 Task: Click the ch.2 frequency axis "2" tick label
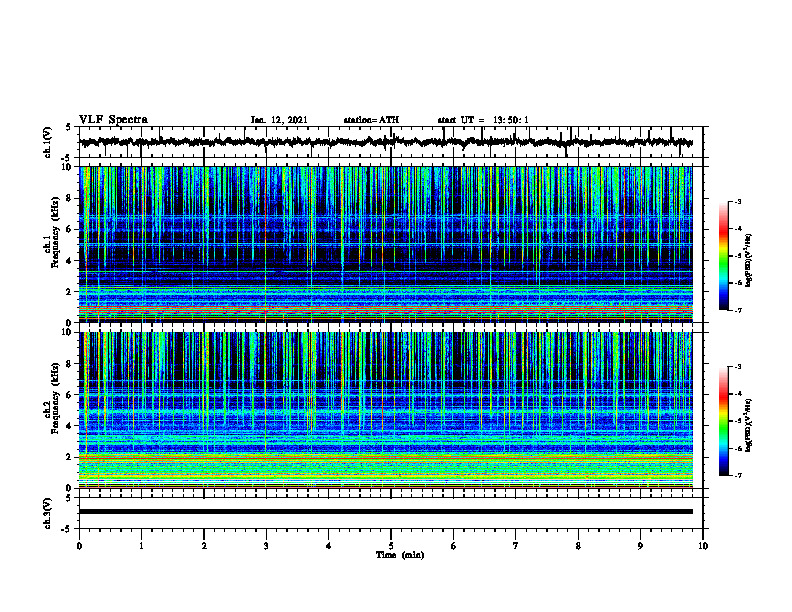(x=71, y=457)
